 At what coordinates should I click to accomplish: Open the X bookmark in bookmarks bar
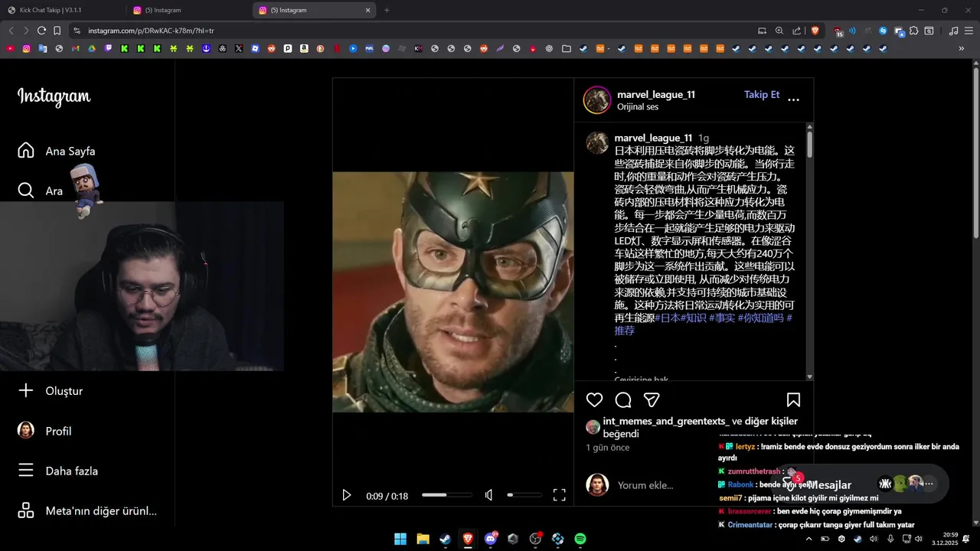[x=239, y=48]
